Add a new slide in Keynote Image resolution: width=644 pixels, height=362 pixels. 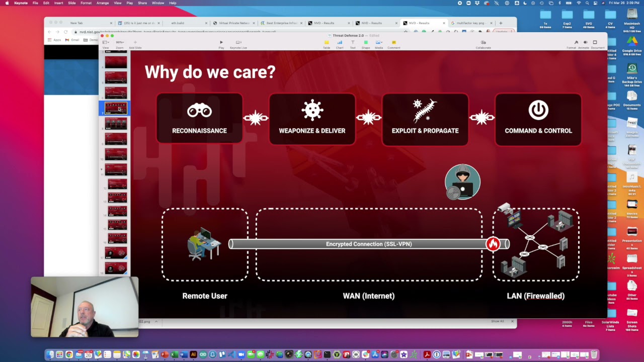135,44
